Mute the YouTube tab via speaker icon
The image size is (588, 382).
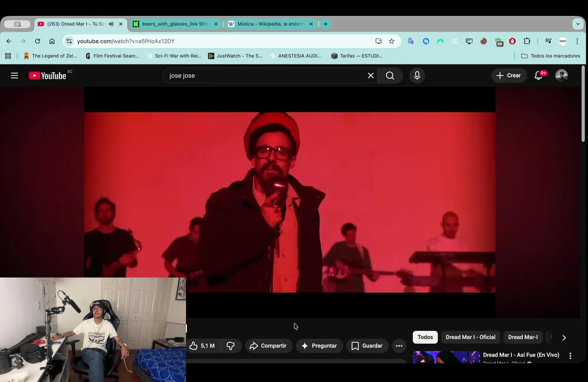tap(112, 24)
